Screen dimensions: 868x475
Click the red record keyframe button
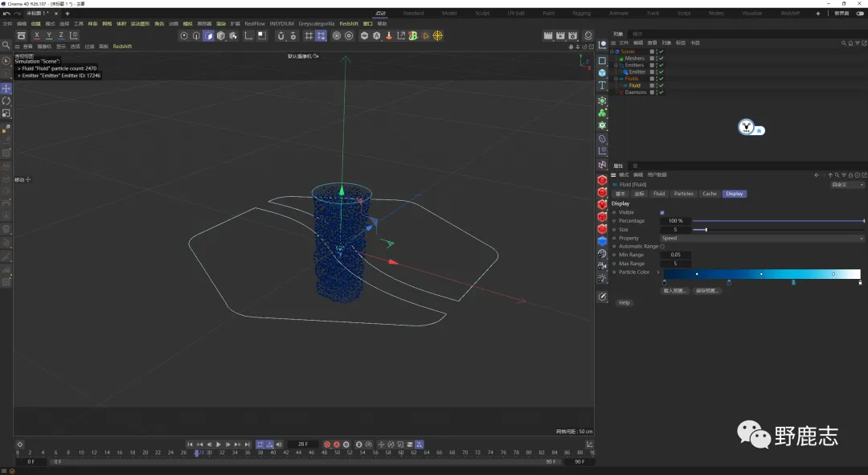[x=327, y=444]
